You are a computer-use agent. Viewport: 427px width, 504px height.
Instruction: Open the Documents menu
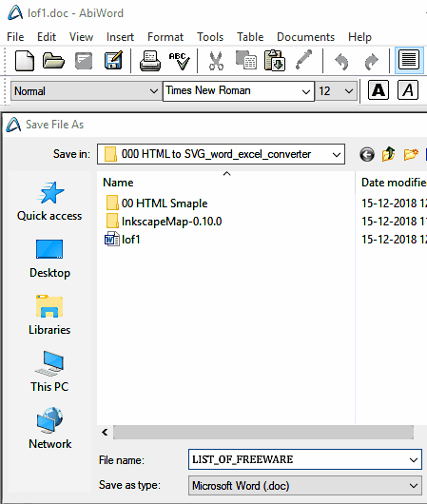pyautogui.click(x=306, y=37)
